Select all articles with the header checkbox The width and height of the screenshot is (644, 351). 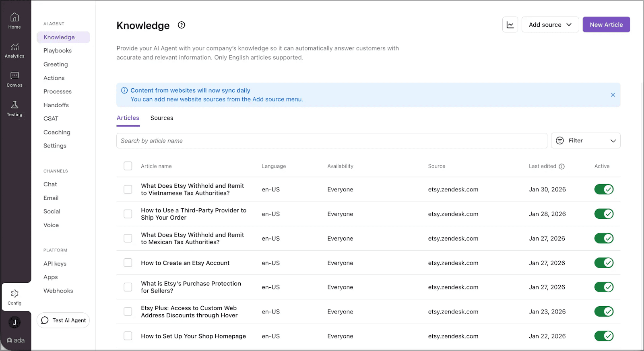(128, 166)
